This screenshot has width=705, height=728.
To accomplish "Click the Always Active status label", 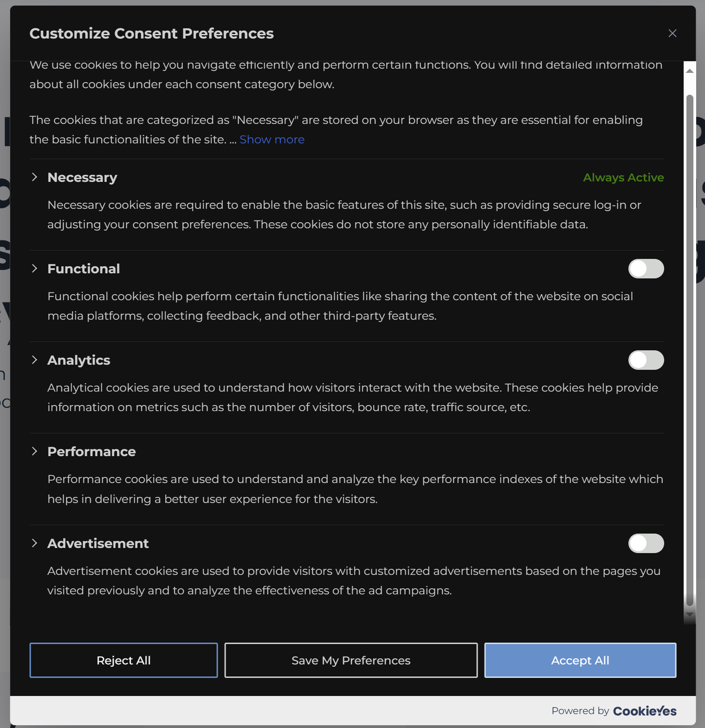I will pos(623,177).
